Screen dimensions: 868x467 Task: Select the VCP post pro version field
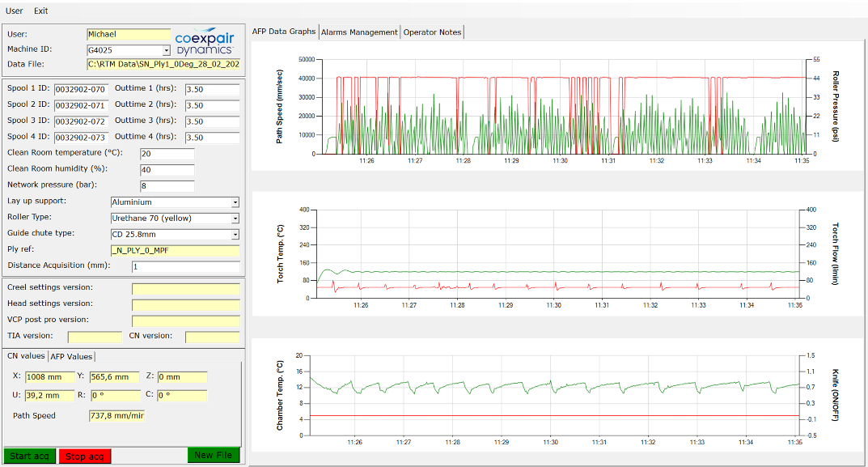click(x=185, y=321)
